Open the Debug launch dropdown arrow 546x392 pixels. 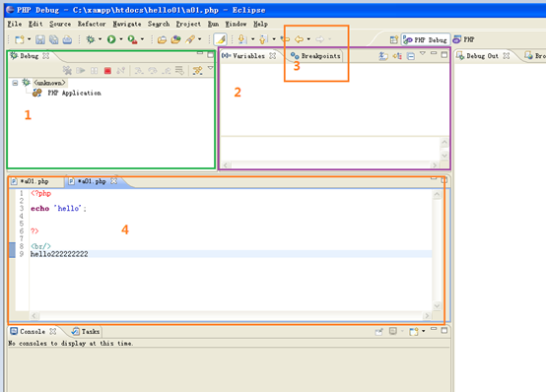[100, 39]
